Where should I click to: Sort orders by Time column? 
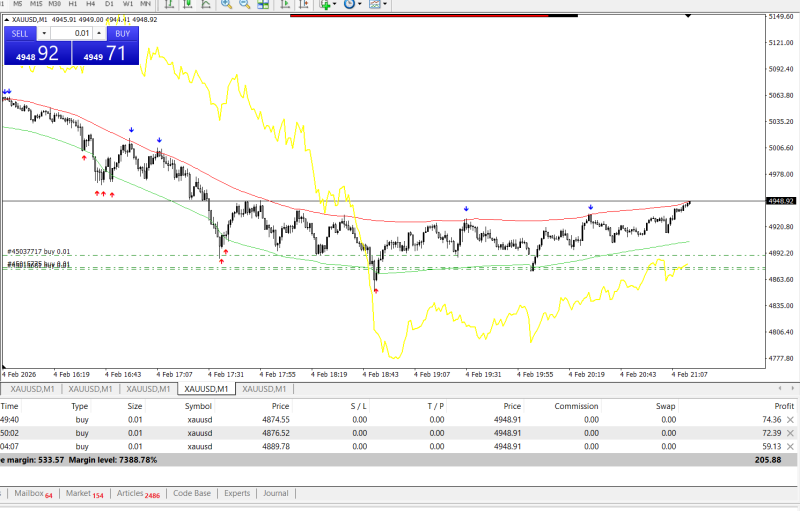click(x=9, y=406)
